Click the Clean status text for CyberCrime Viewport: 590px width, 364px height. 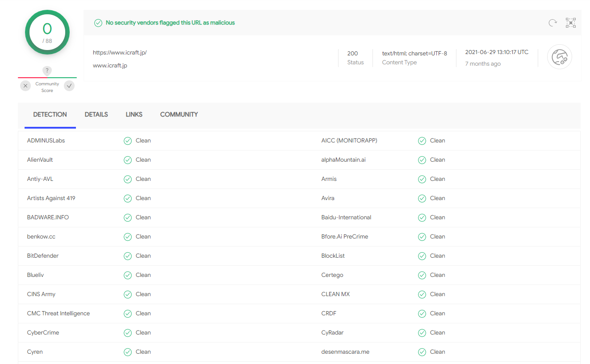(143, 333)
